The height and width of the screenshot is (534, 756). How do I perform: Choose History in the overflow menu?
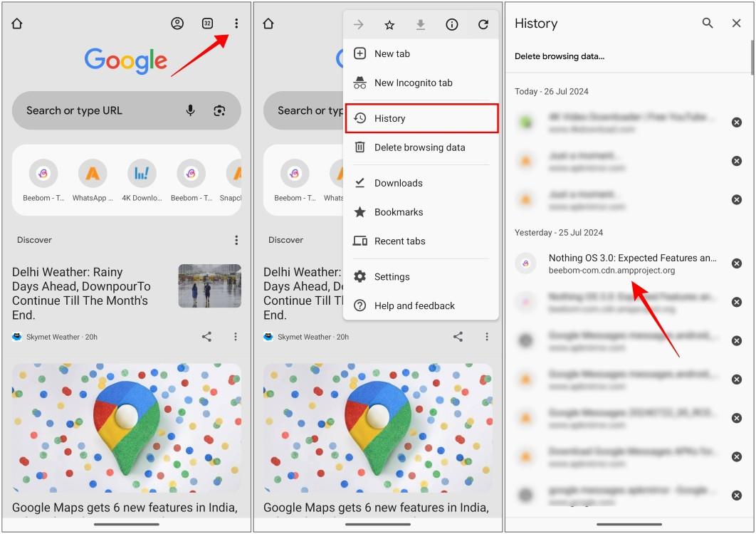[422, 118]
